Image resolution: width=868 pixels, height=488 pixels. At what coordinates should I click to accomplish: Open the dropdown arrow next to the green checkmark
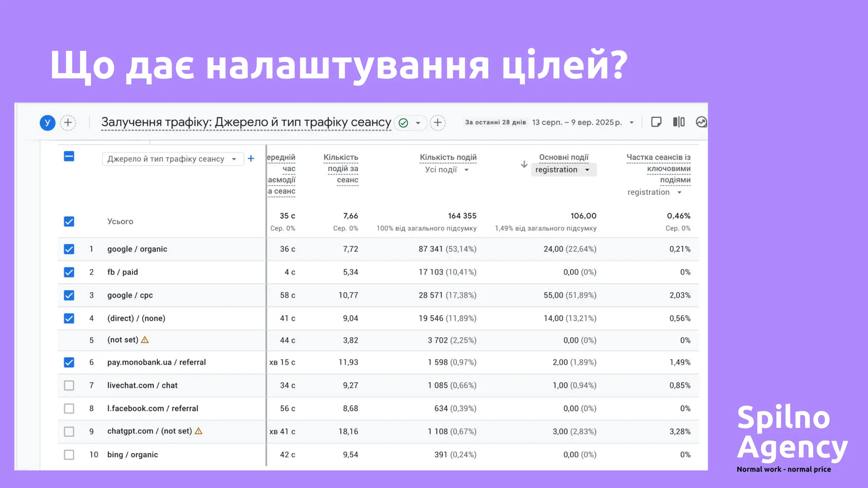pyautogui.click(x=418, y=123)
